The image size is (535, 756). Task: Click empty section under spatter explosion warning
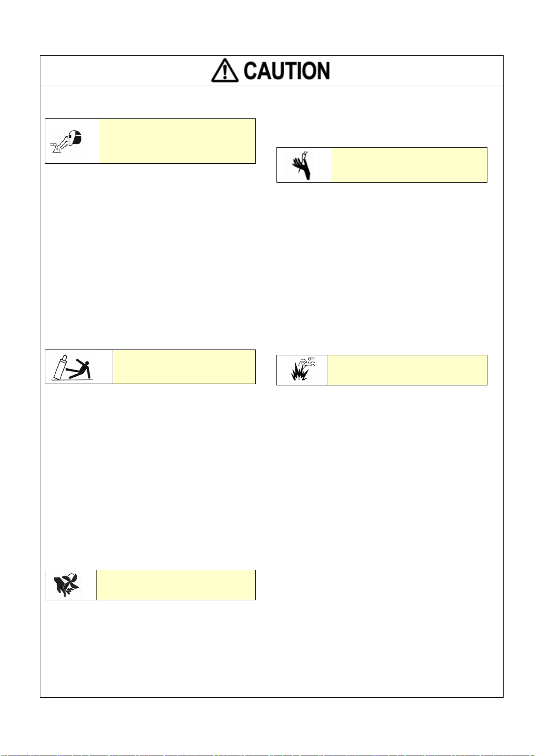click(382, 538)
